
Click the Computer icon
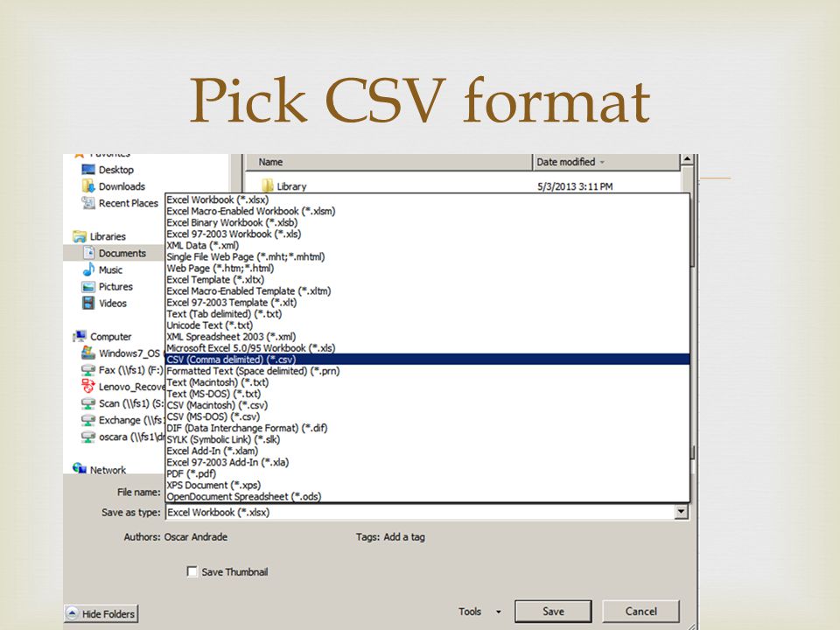click(80, 336)
